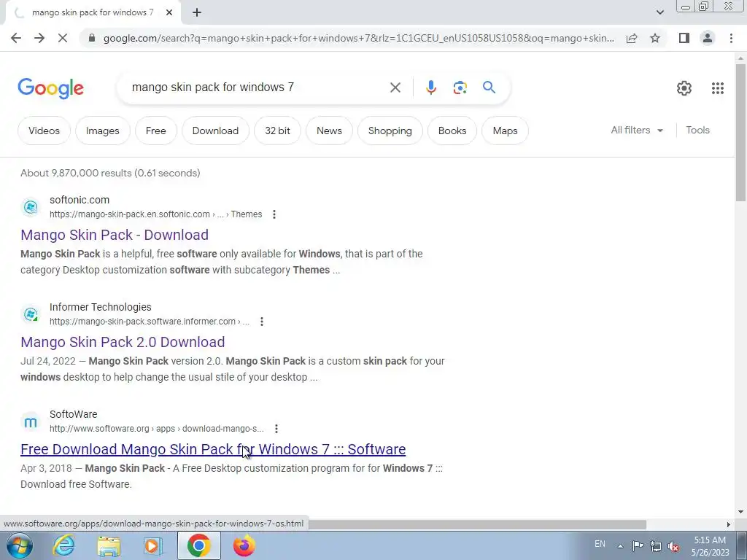Image resolution: width=747 pixels, height=560 pixels.
Task: Click the address bar URL
Action: (x=358, y=38)
